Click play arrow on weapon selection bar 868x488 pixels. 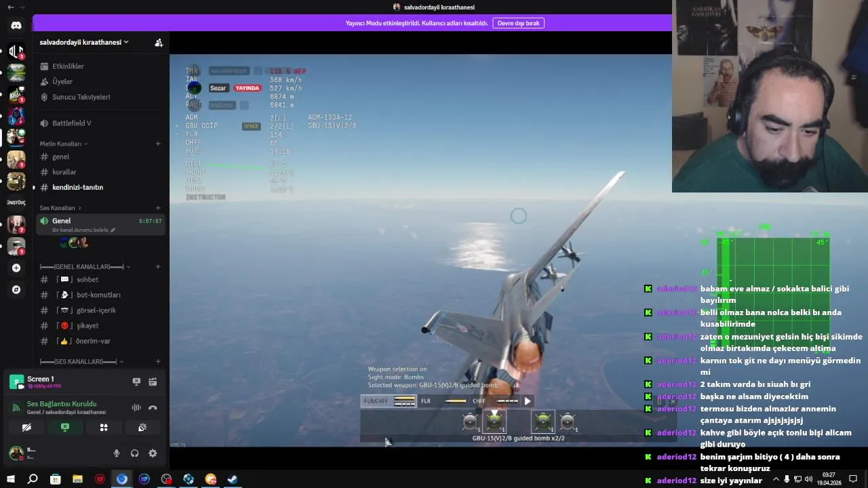[x=527, y=401]
